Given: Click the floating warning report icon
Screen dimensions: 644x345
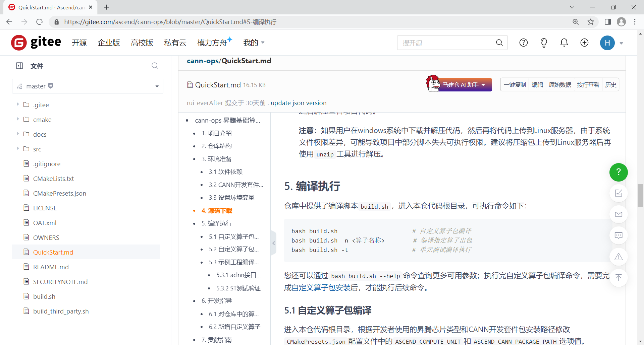Looking at the screenshot, I should coord(619,257).
